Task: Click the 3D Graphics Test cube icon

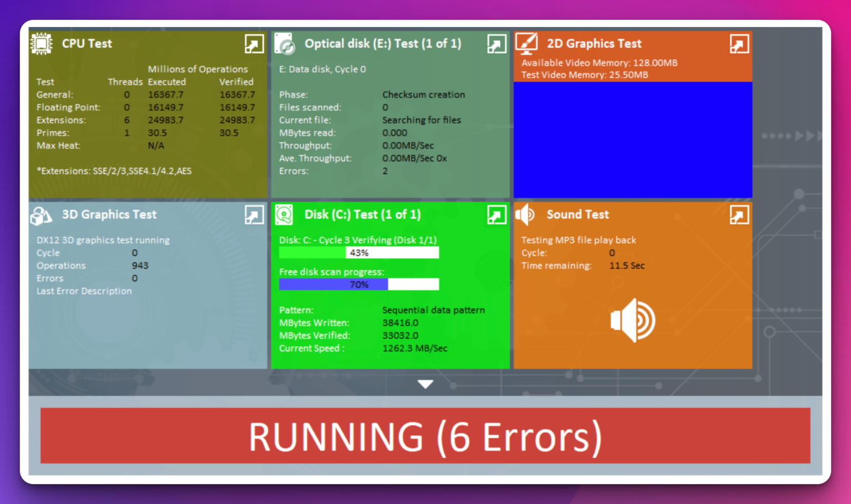Action: click(40, 215)
